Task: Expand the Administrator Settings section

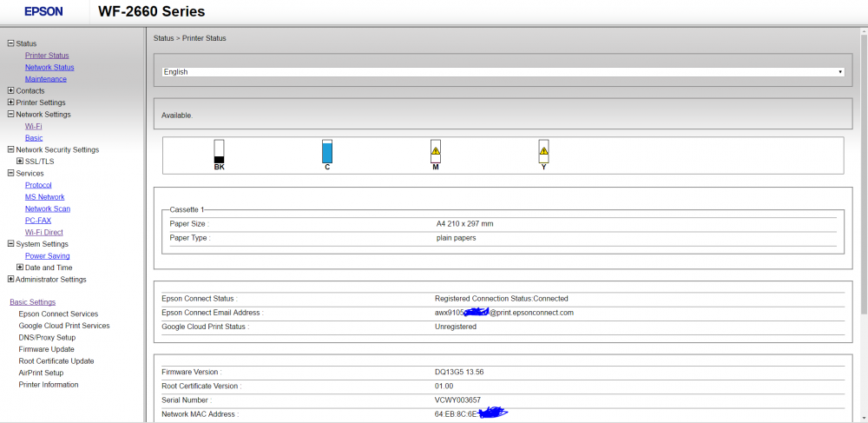Action: tap(10, 279)
